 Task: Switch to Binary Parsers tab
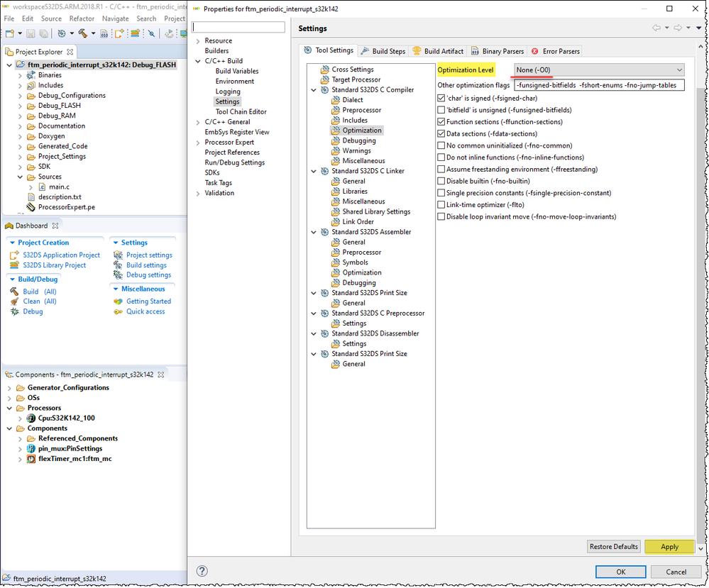pos(498,51)
